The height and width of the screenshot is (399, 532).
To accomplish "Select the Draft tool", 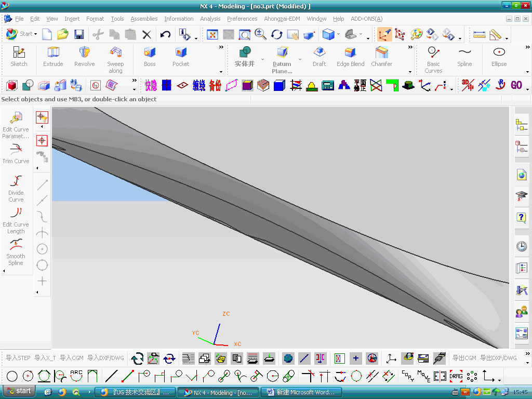I will 320,57.
